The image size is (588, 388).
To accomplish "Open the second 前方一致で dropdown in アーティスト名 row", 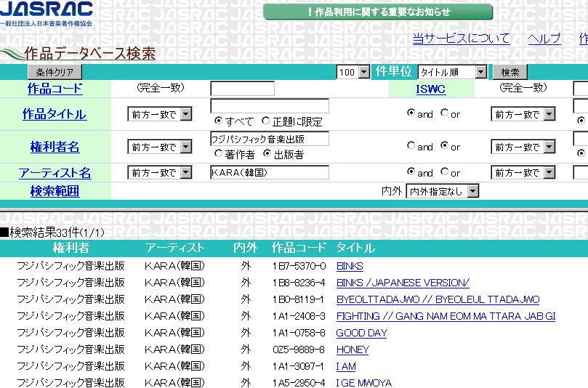I will [x=523, y=172].
